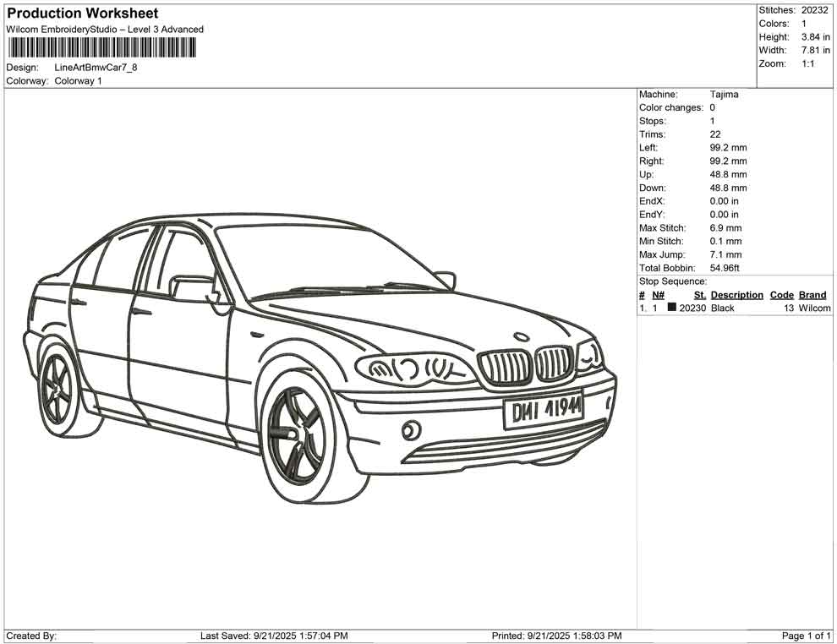This screenshot has width=837, height=644.
Task: Click the Color changes value 0
Action: (712, 108)
